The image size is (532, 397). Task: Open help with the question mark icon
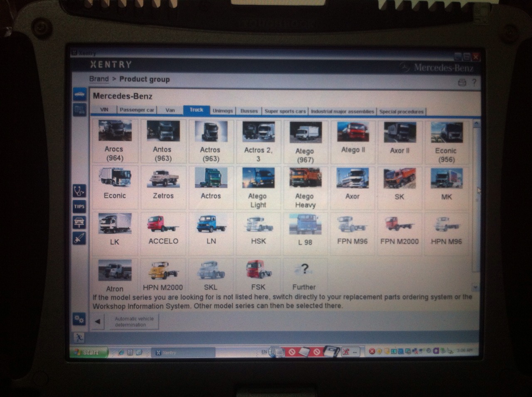(x=474, y=82)
